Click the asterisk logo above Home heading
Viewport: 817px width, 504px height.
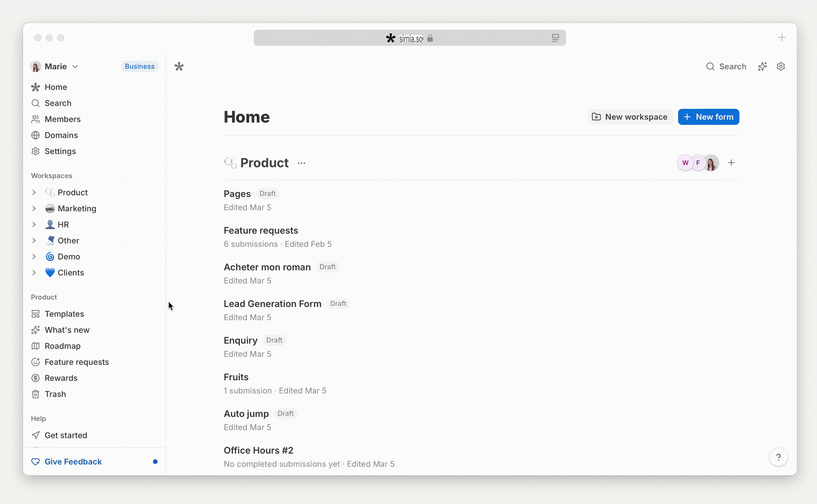(179, 66)
